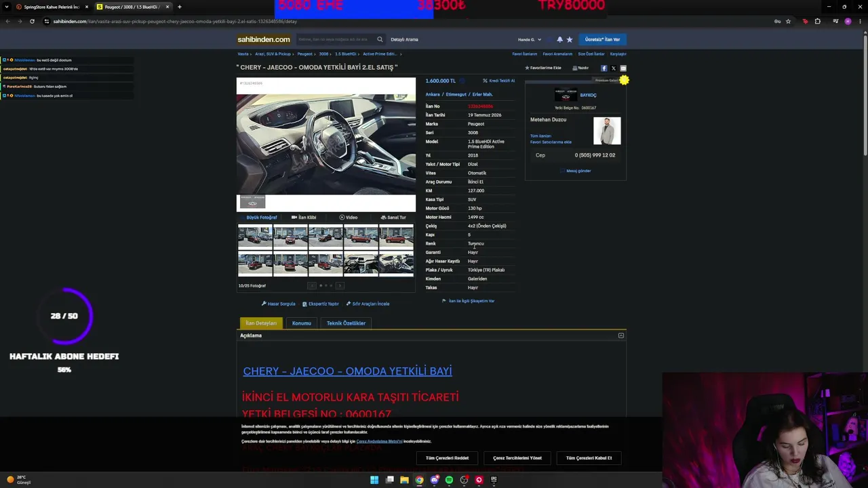
Task: Go back in browser history
Action: click(7, 21)
